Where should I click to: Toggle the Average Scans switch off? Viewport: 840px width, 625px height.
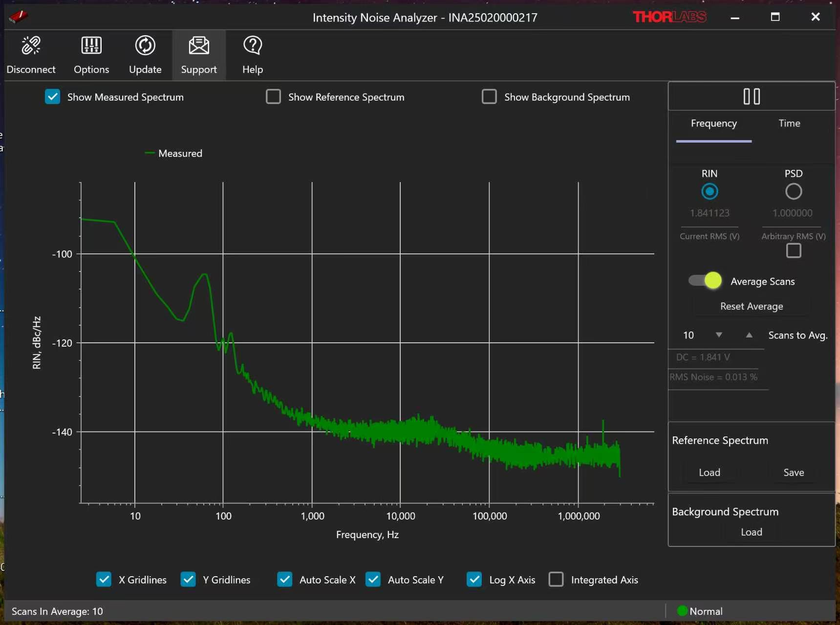tap(705, 280)
